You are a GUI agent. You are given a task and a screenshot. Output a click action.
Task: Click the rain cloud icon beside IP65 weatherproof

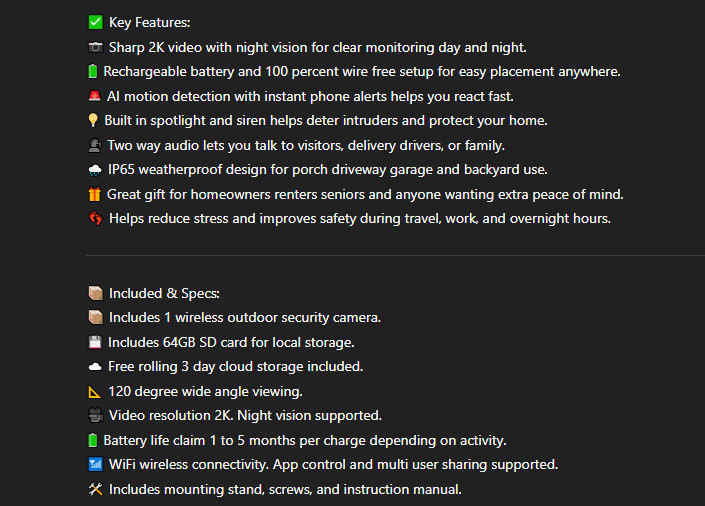pyautogui.click(x=95, y=170)
